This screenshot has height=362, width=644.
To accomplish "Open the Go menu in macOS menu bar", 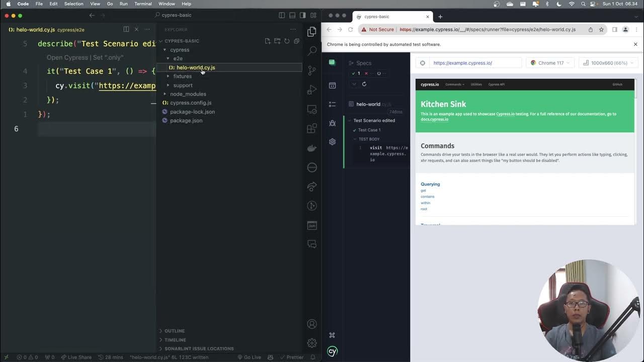I will (110, 4).
